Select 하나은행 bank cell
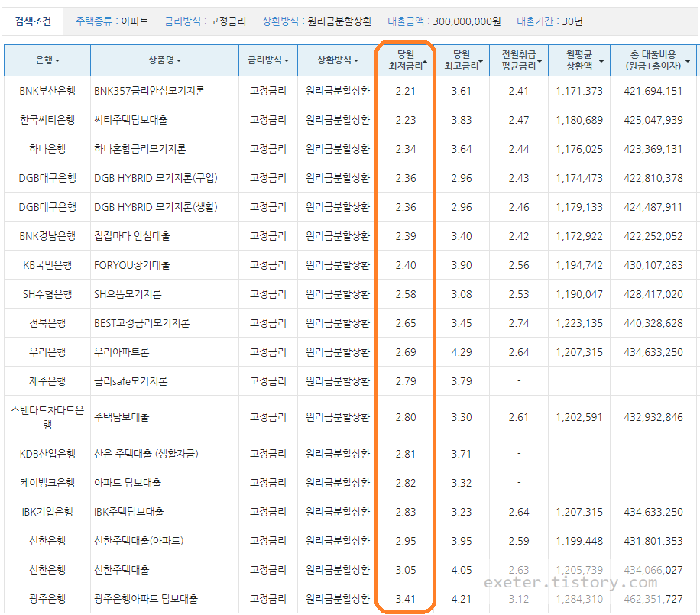The image size is (700, 615). (x=47, y=149)
